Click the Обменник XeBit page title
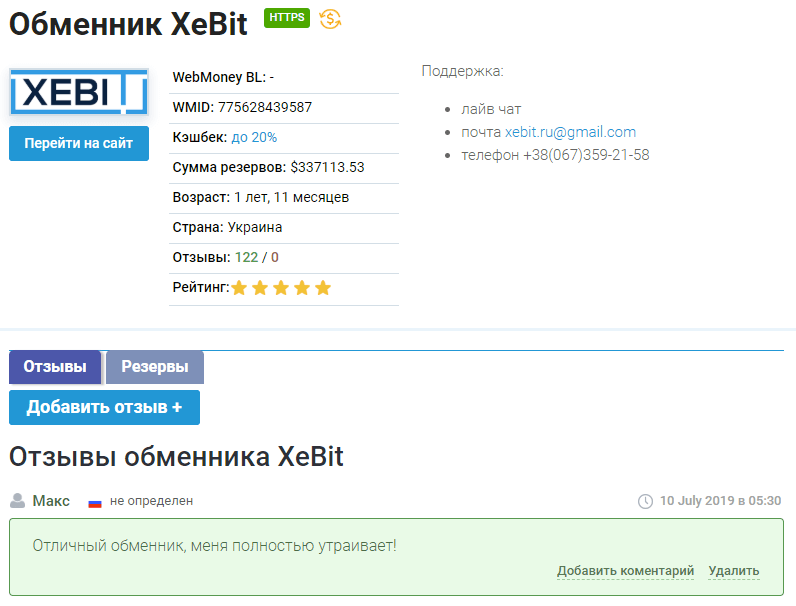796x606 pixels. pyautogui.click(x=128, y=24)
